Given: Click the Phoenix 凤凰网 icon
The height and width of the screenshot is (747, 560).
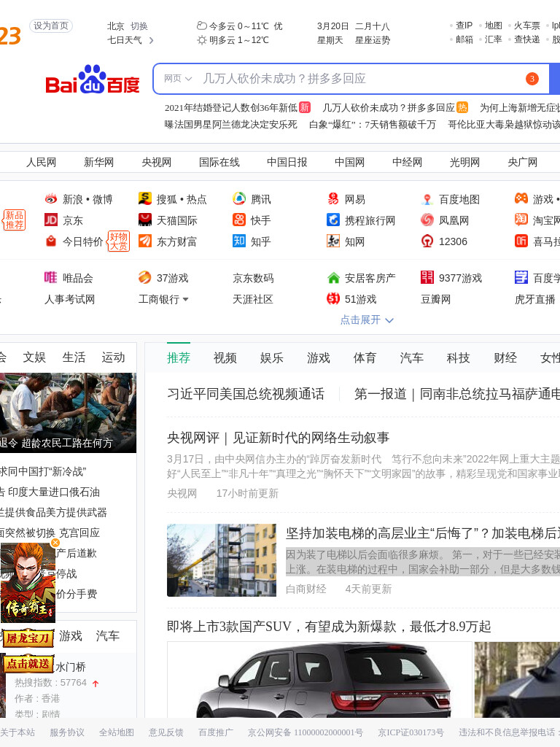Looking at the screenshot, I should [427, 220].
